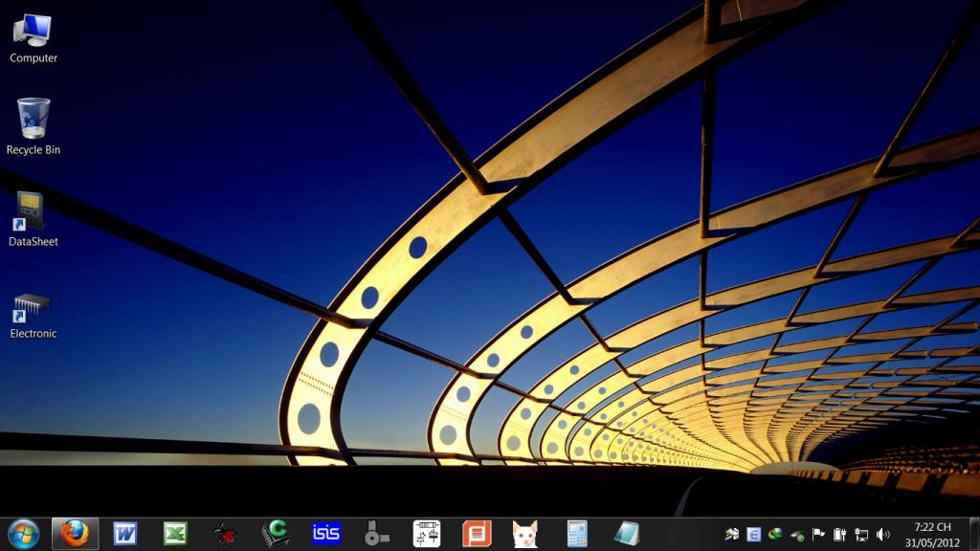Launch Calculator from the taskbar
Image resolution: width=980 pixels, height=551 pixels.
click(x=577, y=534)
